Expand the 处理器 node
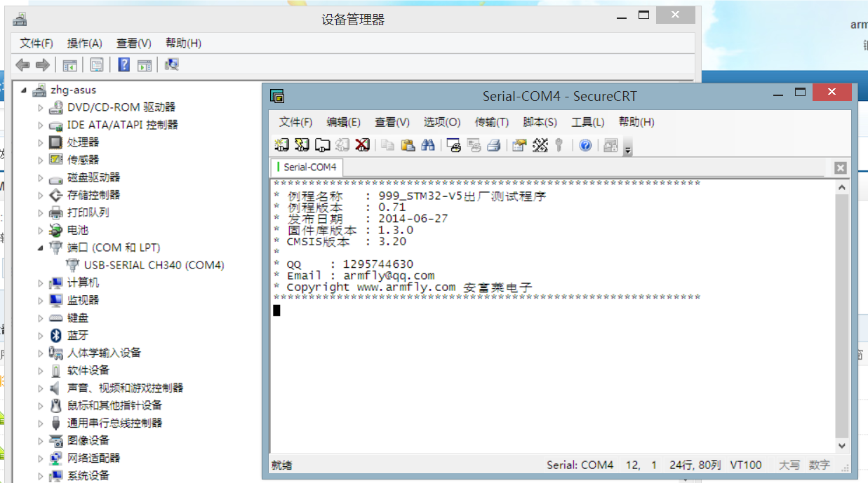Screen dimensions: 868x483 tap(40, 142)
